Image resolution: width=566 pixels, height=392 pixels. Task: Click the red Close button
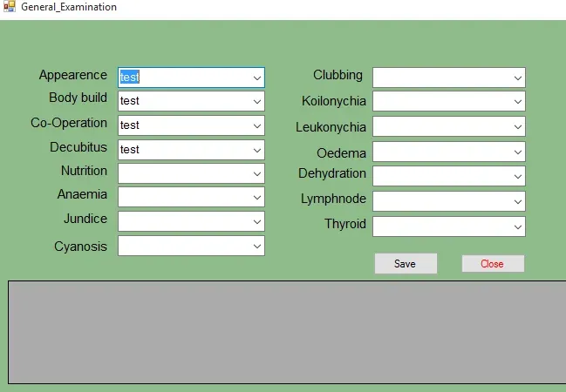pos(493,264)
